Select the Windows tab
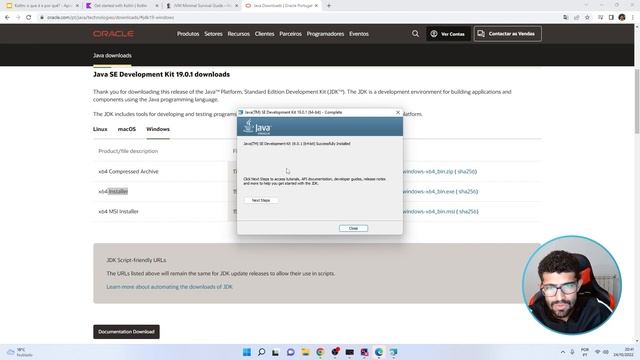Viewport: 640px width, 360px height. [158, 129]
